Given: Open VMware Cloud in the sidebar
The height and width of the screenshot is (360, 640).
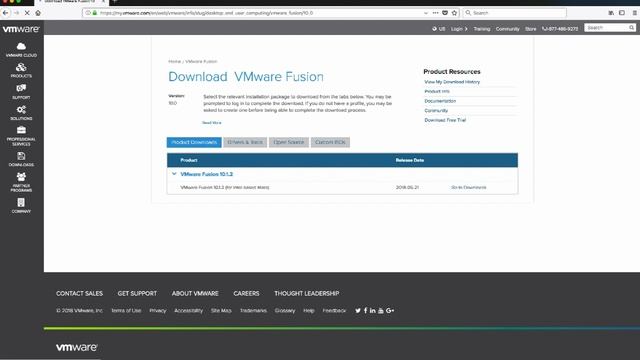Looking at the screenshot, I should coord(21,49).
